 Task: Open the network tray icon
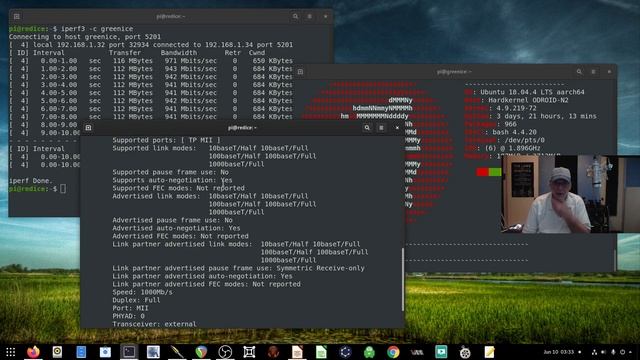tap(594, 352)
